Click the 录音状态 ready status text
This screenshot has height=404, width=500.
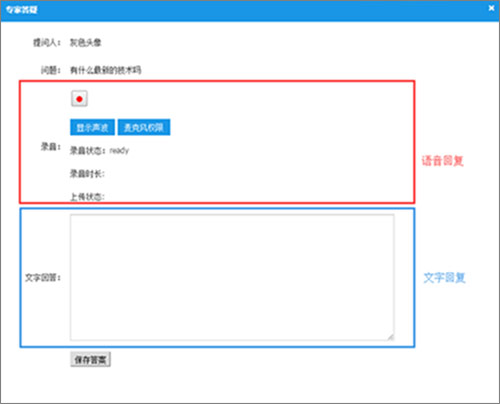99,151
